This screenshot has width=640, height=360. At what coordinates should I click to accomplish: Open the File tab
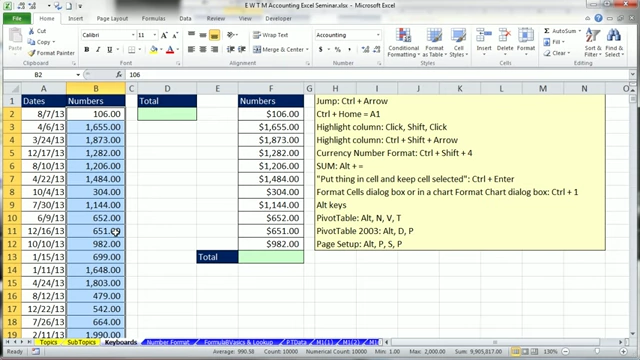click(17, 18)
